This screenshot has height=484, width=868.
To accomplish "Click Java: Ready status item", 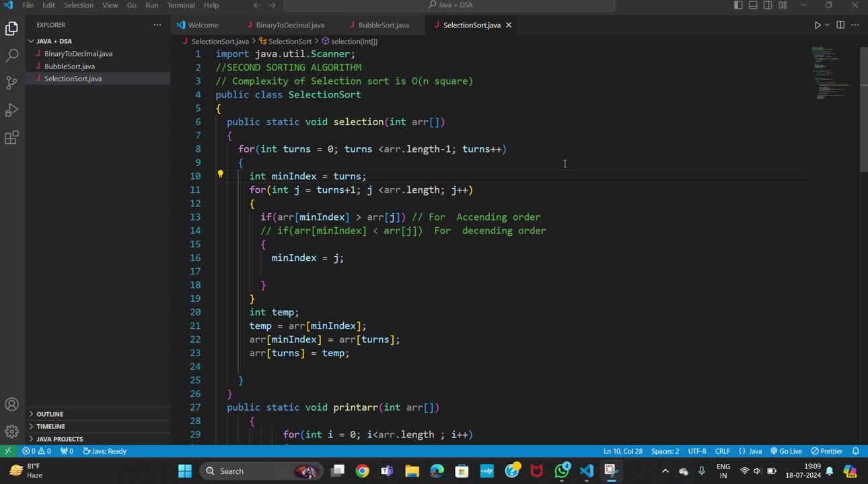I will point(104,451).
